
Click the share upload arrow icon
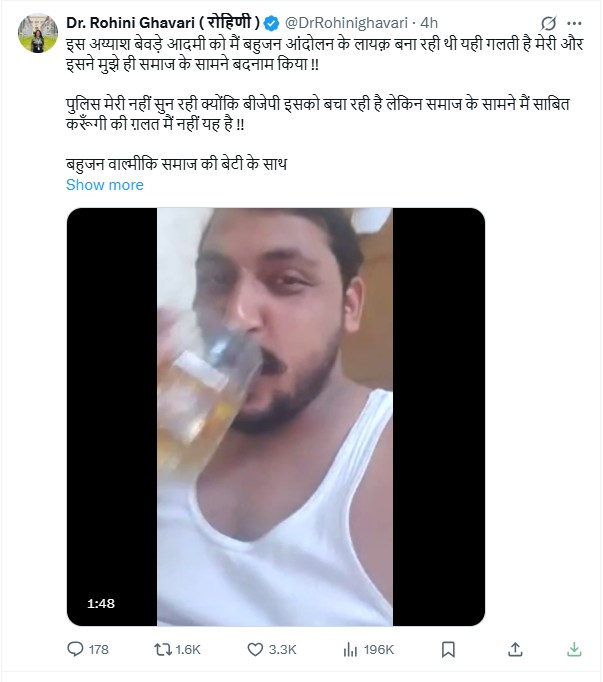(515, 649)
